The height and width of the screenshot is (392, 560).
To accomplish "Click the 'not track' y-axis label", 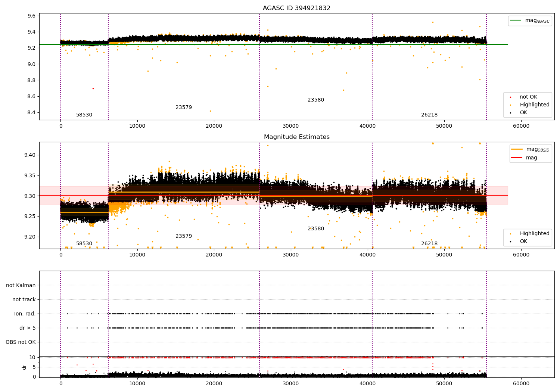I will click(24, 300).
